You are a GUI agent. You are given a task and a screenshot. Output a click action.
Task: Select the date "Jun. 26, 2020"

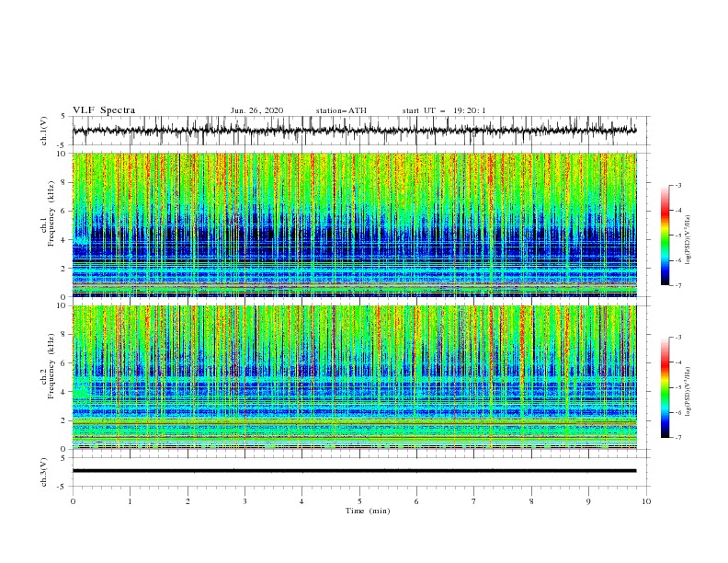coord(256,110)
